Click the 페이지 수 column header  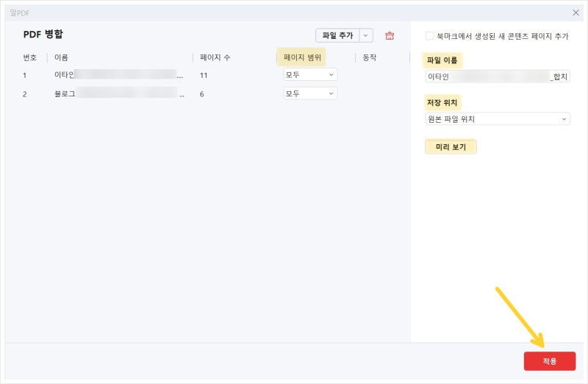[x=215, y=57]
